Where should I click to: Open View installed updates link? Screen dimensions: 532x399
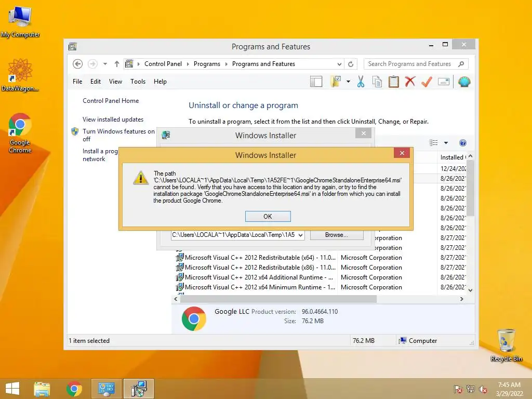point(113,119)
